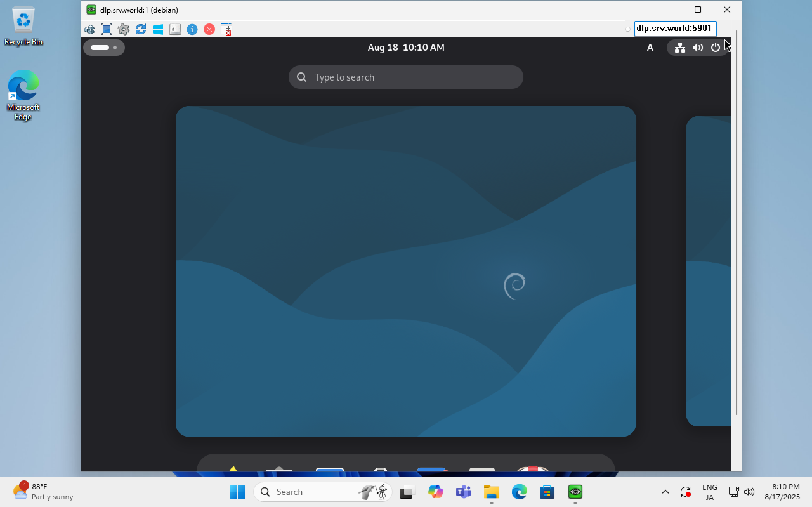Open the weather widget '88°F Partly sunny'
The image size is (812, 507).
(43, 492)
